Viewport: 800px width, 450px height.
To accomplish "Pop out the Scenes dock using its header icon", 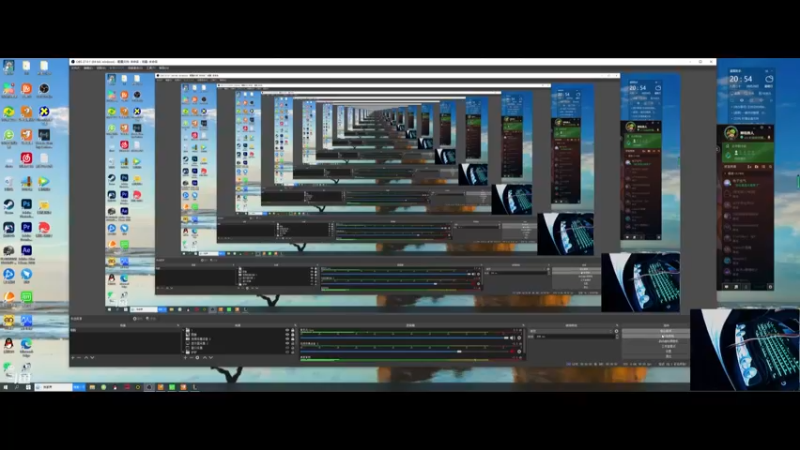I will click(178, 325).
